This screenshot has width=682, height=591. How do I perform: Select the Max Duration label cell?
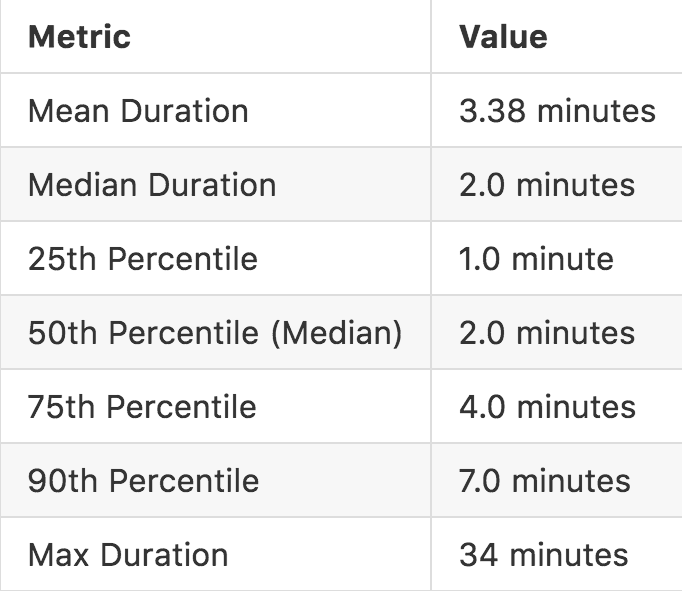tap(128, 555)
